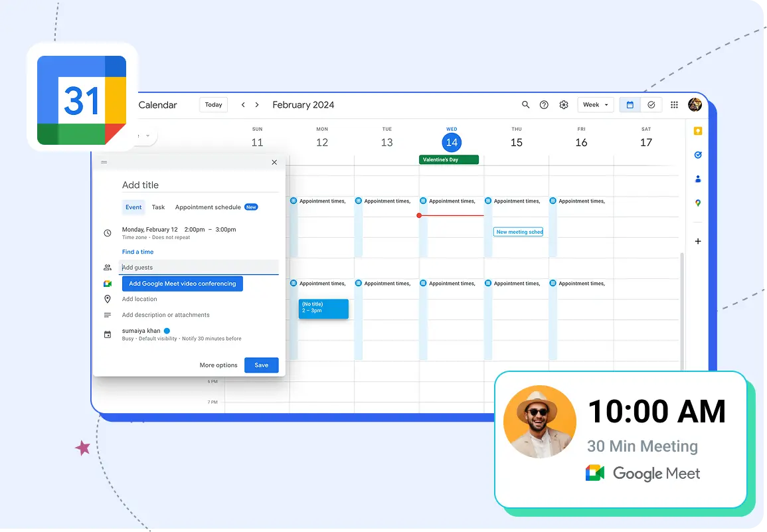Open Contacts side panel icon
This screenshot has width=767, height=532.
click(x=698, y=179)
